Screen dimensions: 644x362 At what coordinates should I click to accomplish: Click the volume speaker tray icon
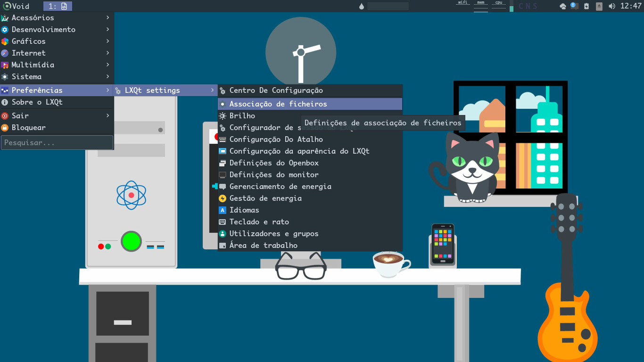click(612, 6)
